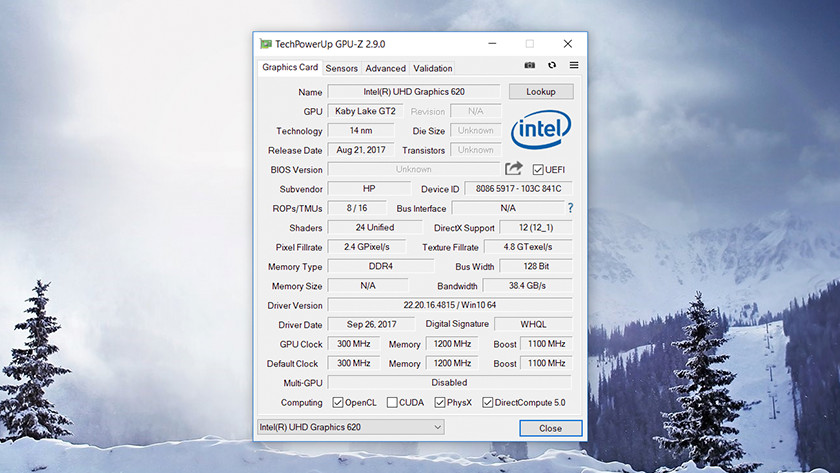Click the Subvendor field HP

pos(369,189)
